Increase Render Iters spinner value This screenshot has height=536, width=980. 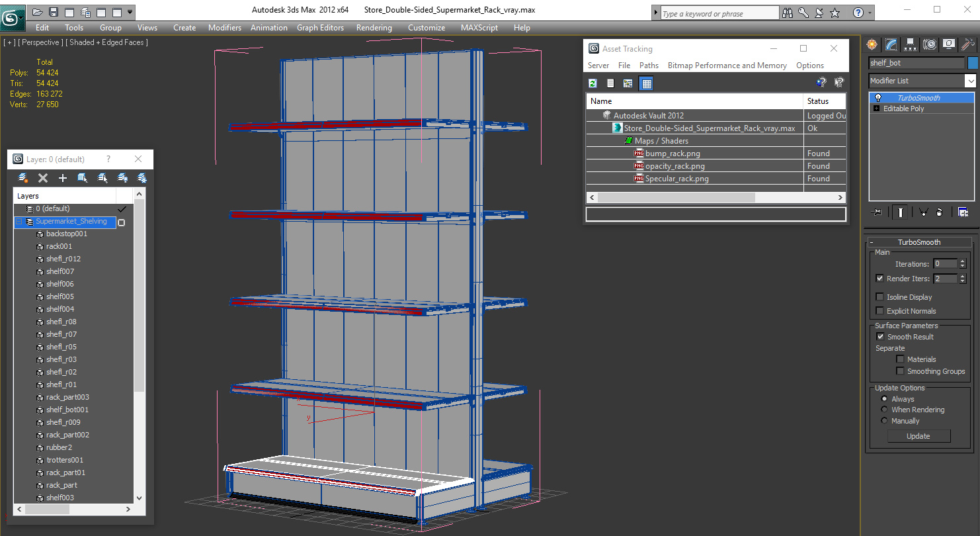tap(962, 276)
